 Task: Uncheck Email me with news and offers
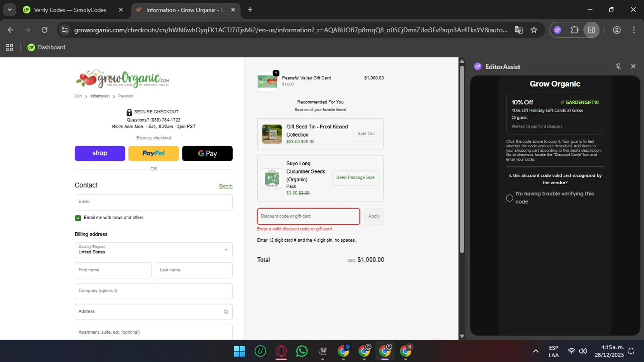click(78, 218)
